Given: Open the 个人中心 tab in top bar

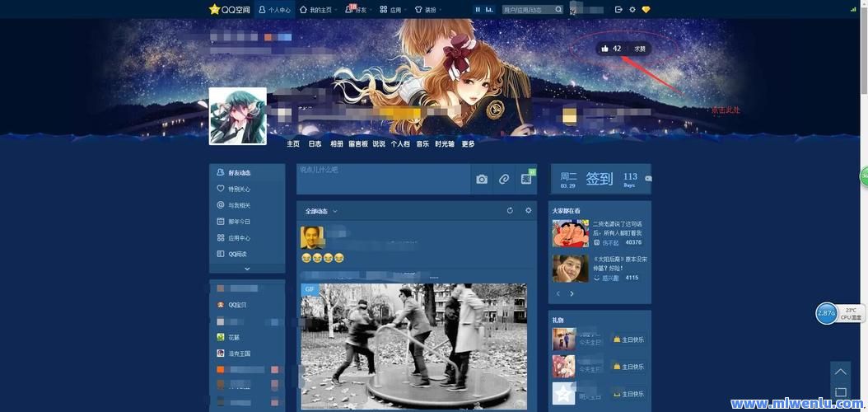Looking at the screenshot, I should pos(274,9).
